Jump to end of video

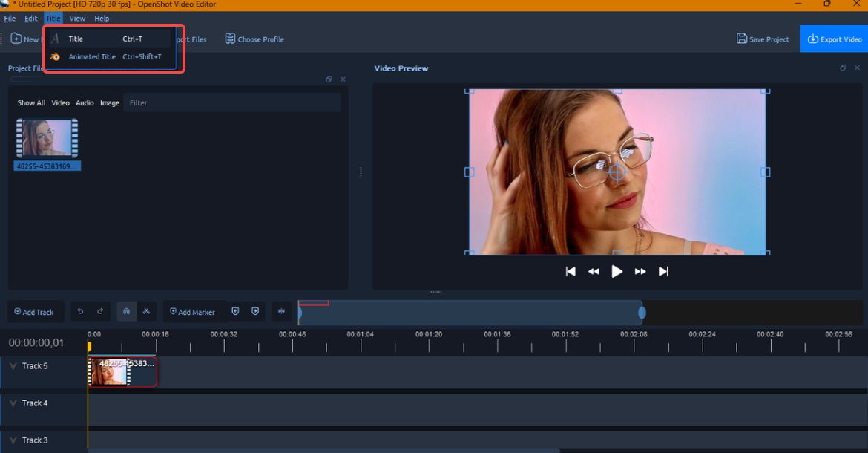tap(663, 271)
